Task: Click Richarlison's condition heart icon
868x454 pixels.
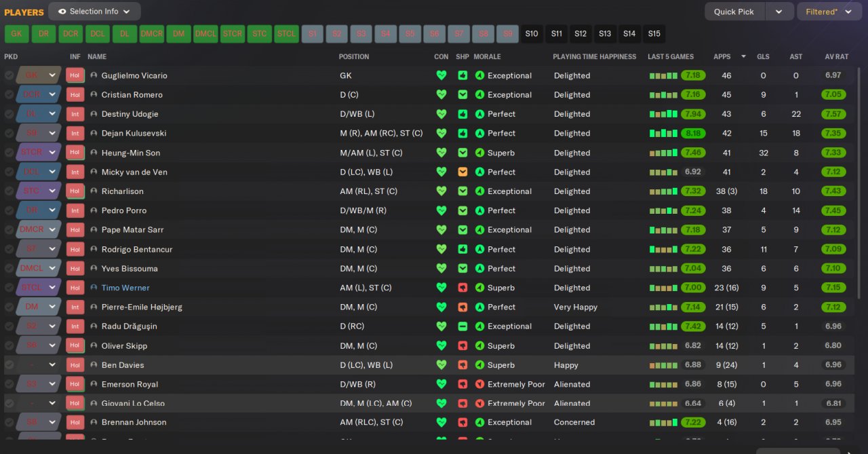Action: 441,191
